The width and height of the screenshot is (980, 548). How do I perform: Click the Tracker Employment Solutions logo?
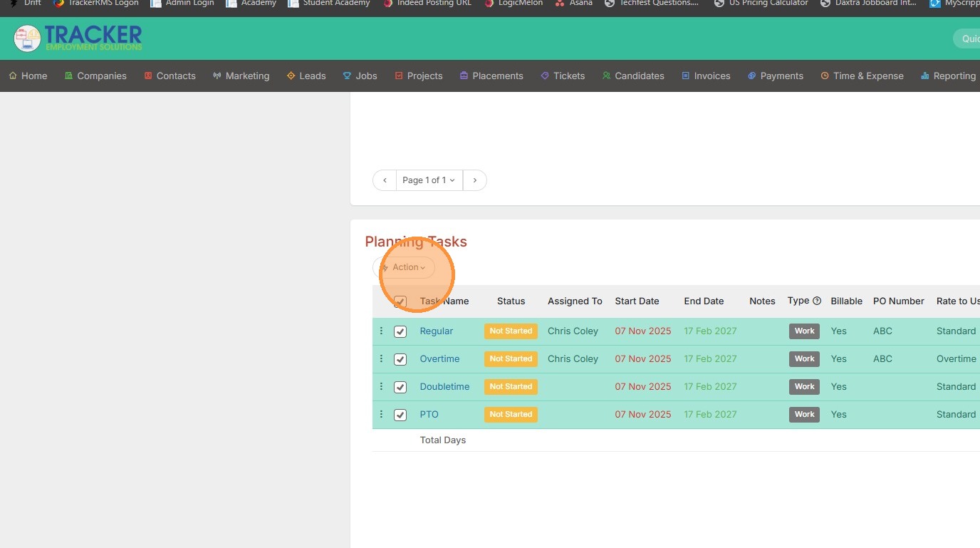[x=78, y=38]
